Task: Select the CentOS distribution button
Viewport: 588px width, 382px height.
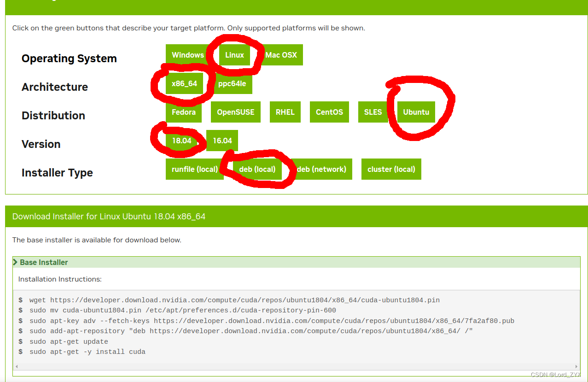Action: click(329, 112)
